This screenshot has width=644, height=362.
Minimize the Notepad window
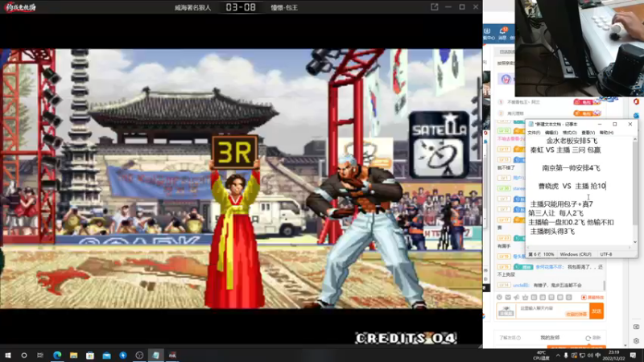tap(599, 124)
